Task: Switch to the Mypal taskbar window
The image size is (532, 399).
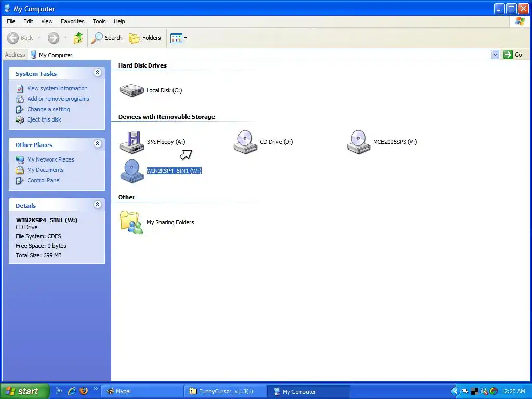Action: point(142,392)
